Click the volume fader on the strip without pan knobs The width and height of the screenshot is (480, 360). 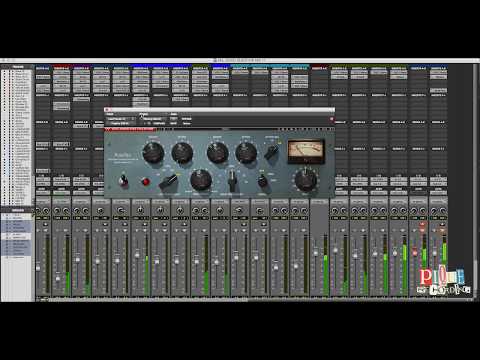click(x=316, y=252)
